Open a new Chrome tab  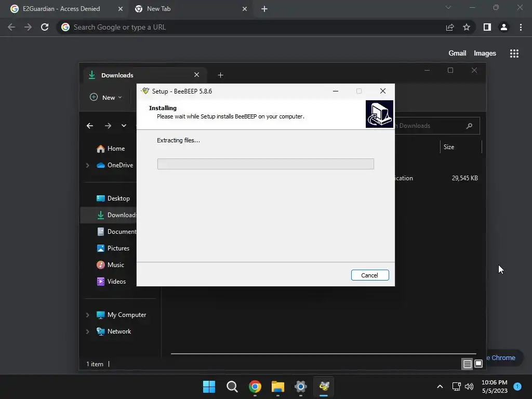tap(264, 9)
